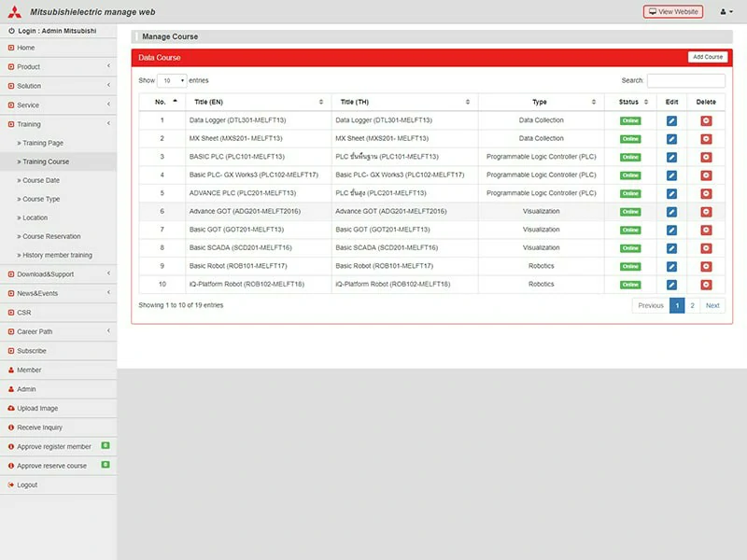Collapse the Training sidebar menu
This screenshot has width=747, height=560.
click(58, 124)
